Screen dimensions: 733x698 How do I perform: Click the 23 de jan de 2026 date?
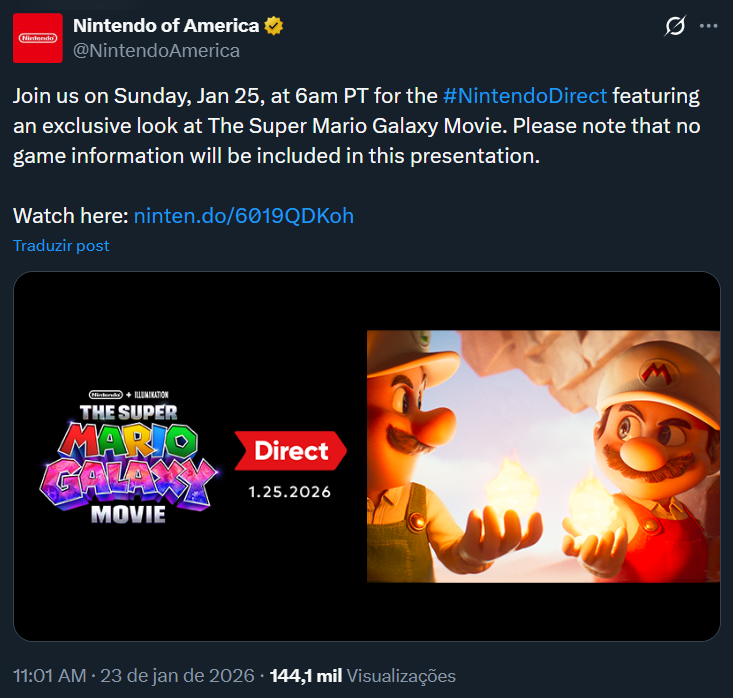tap(176, 676)
